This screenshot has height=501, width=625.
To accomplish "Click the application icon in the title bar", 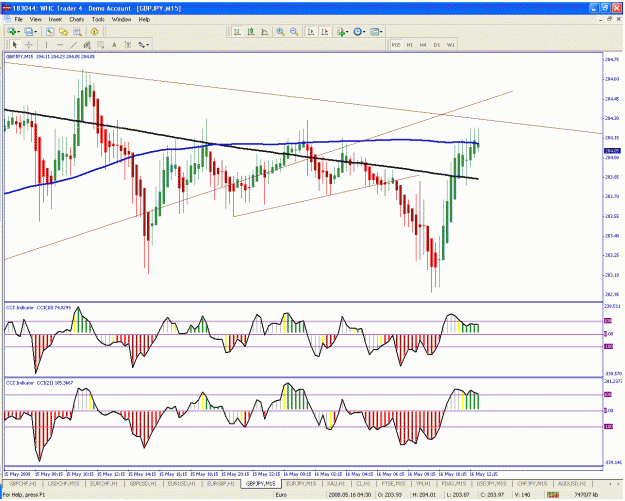I will [x=6, y=8].
